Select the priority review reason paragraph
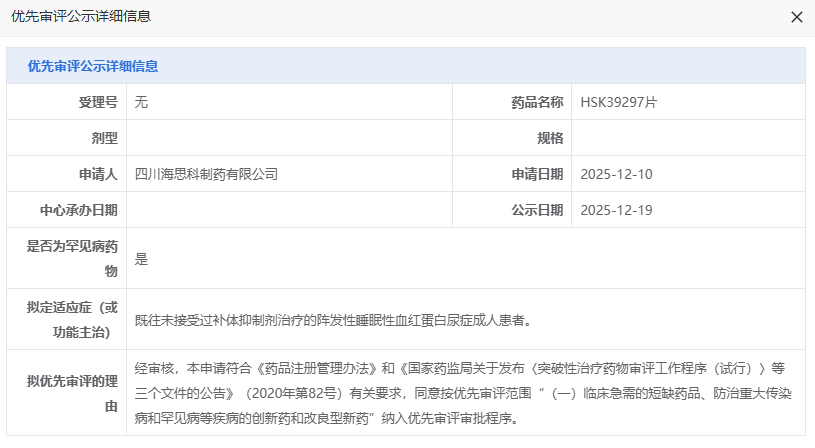815x448 pixels. click(463, 393)
